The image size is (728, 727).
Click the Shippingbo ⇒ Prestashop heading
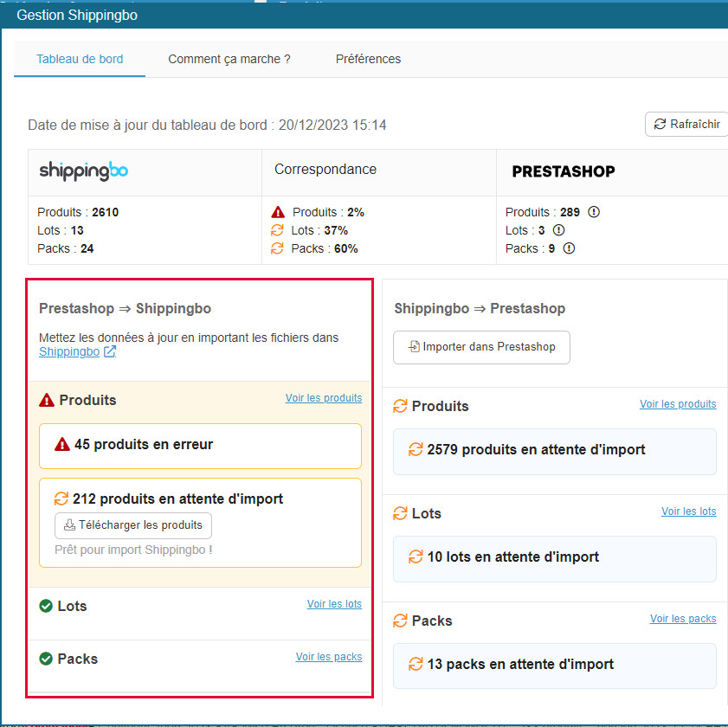[480, 308]
